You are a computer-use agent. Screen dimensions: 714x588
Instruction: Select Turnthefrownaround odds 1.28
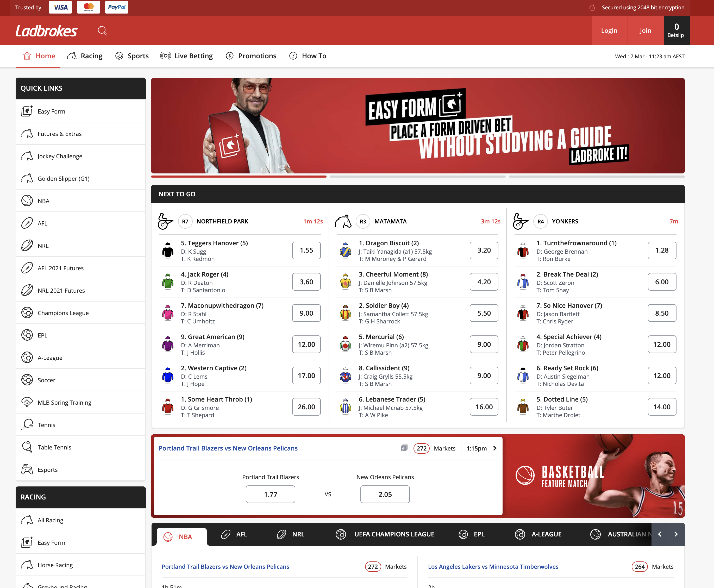662,250
